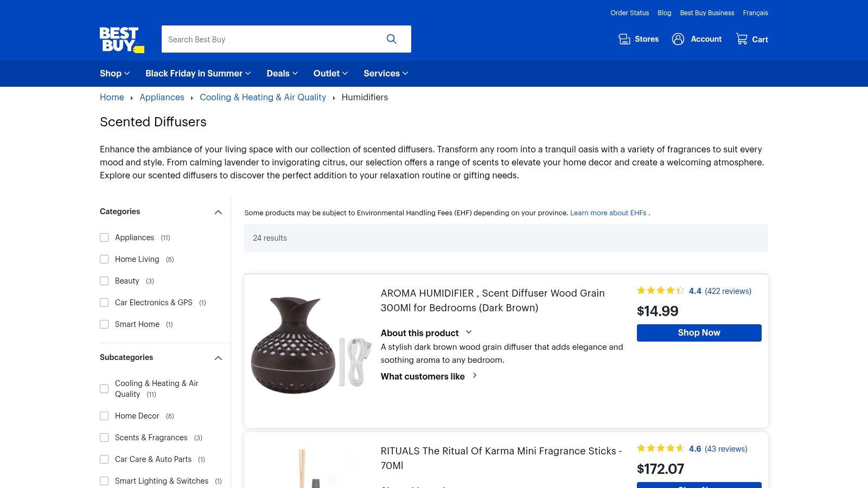This screenshot has height=488, width=868.
Task: Tick the Car Electronics & GPS checkbox
Action: [104, 303]
